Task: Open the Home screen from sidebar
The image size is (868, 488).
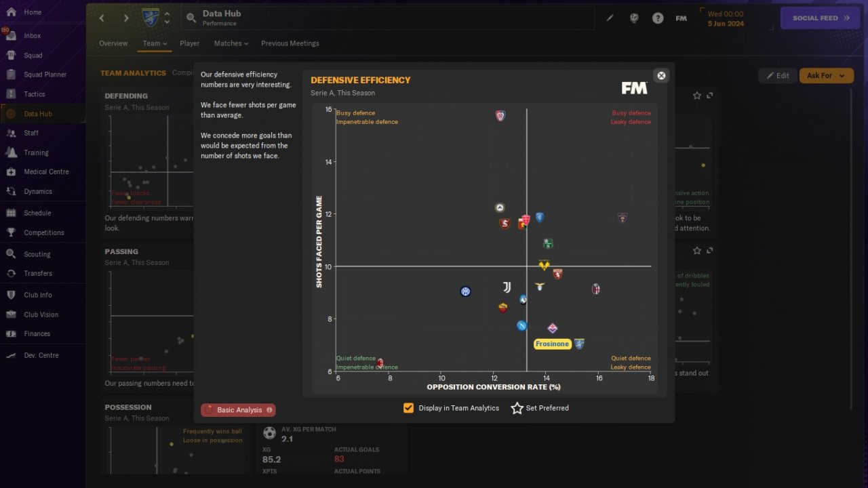Action: pos(33,12)
